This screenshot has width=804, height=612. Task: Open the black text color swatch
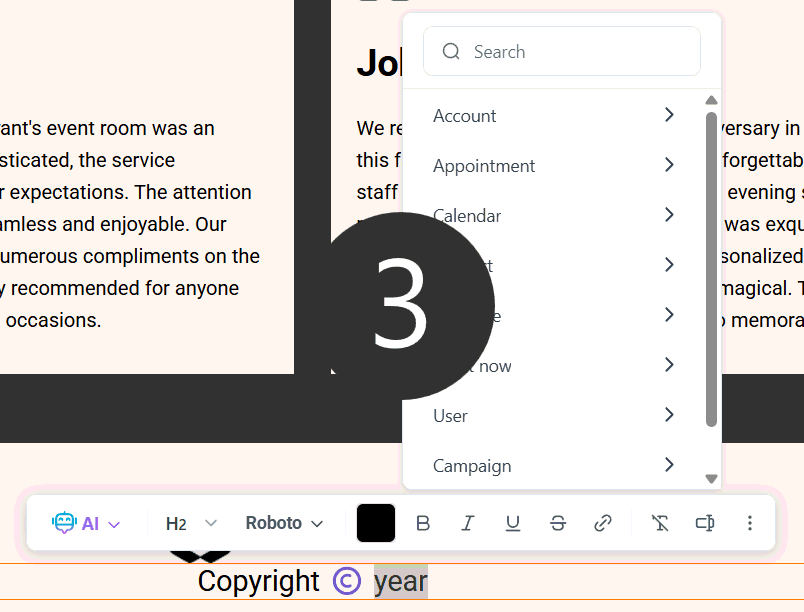pos(376,523)
